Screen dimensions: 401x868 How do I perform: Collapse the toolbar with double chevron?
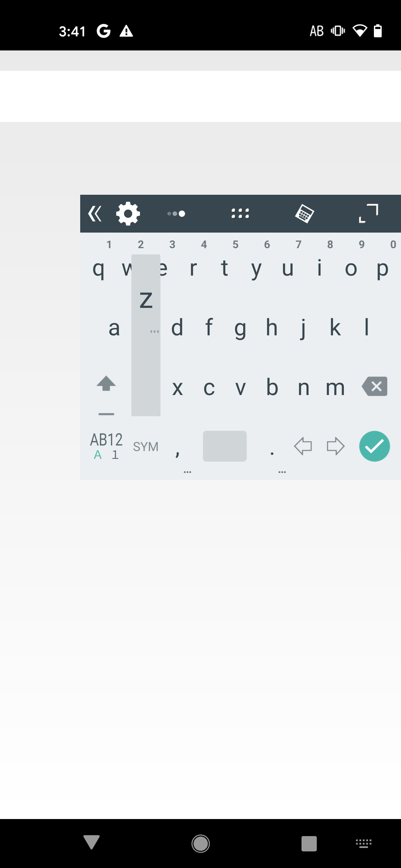pyautogui.click(x=95, y=214)
